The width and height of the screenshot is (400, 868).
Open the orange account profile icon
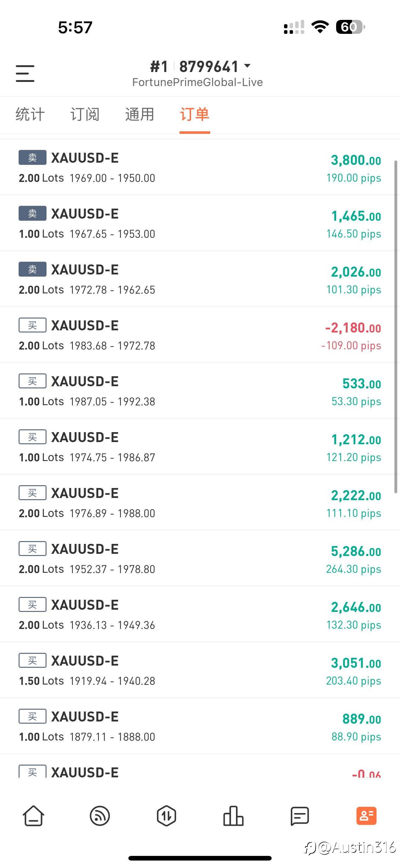point(366,816)
